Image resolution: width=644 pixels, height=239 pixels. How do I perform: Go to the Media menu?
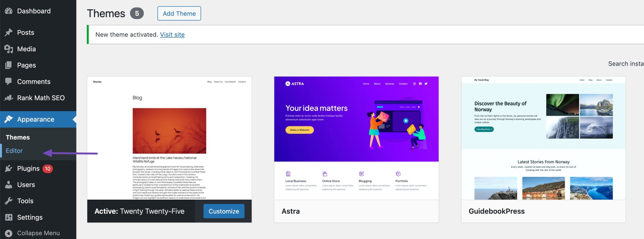38,49
